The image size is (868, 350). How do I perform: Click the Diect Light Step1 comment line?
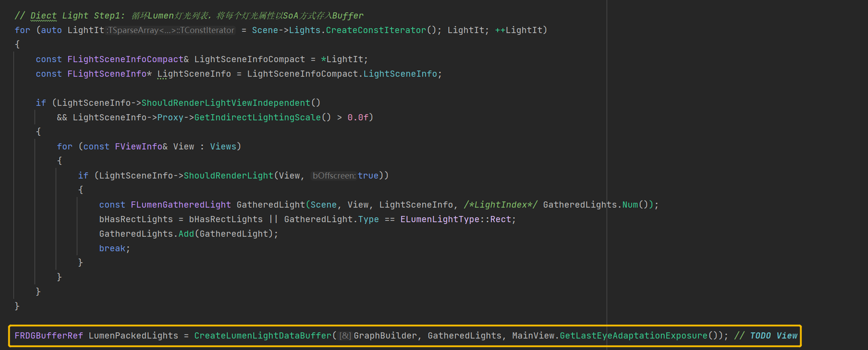(x=189, y=16)
